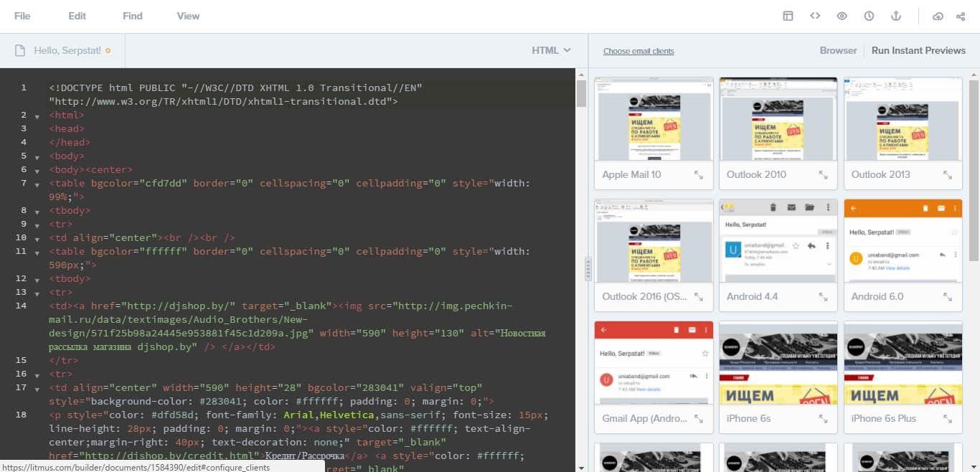Screen dimensions: 980x472
Task: Open the HTML language dropdown
Action: (x=551, y=50)
